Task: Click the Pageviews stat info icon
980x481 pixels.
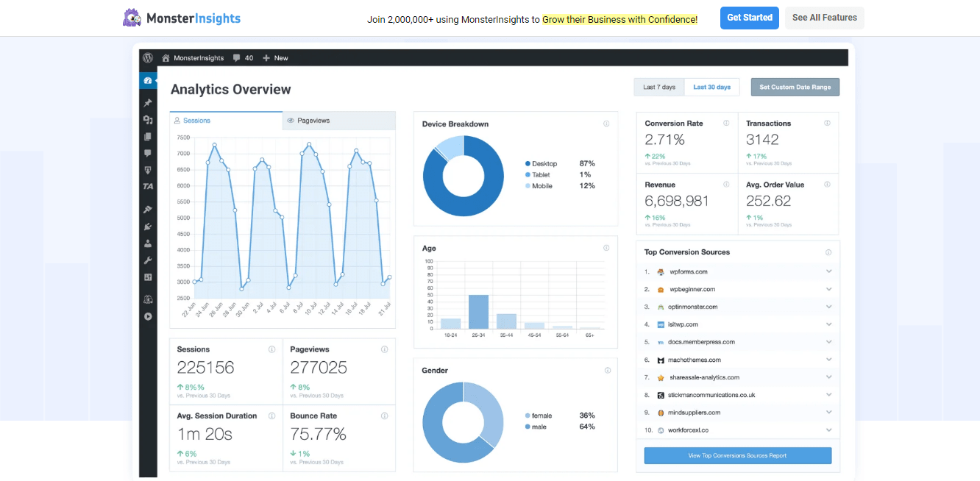Action: (384, 349)
